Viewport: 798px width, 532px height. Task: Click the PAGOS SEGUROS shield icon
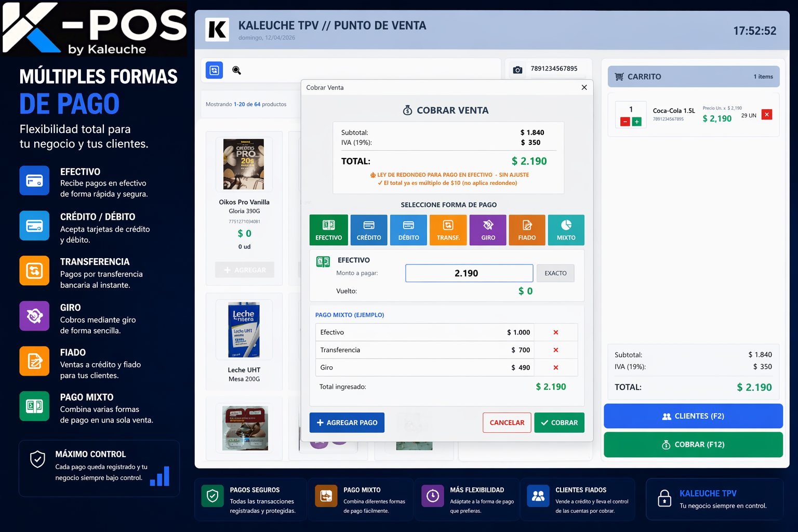212,496
